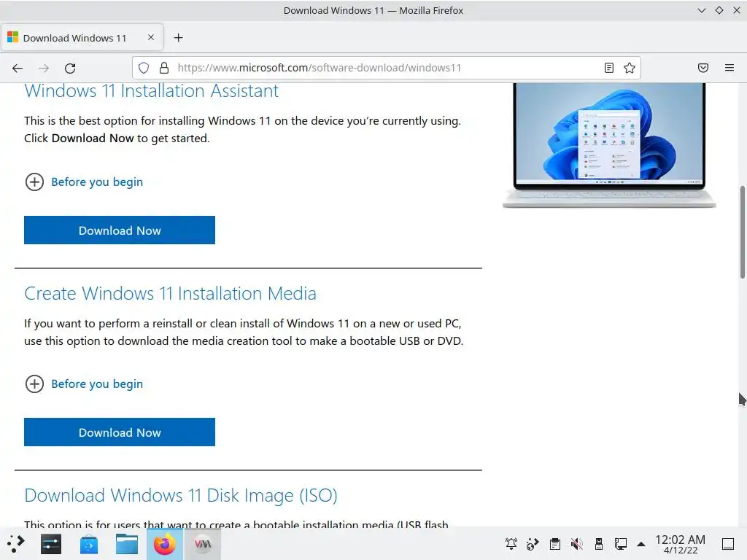
Task: Open the system settings taskbar icon
Action: point(51,544)
